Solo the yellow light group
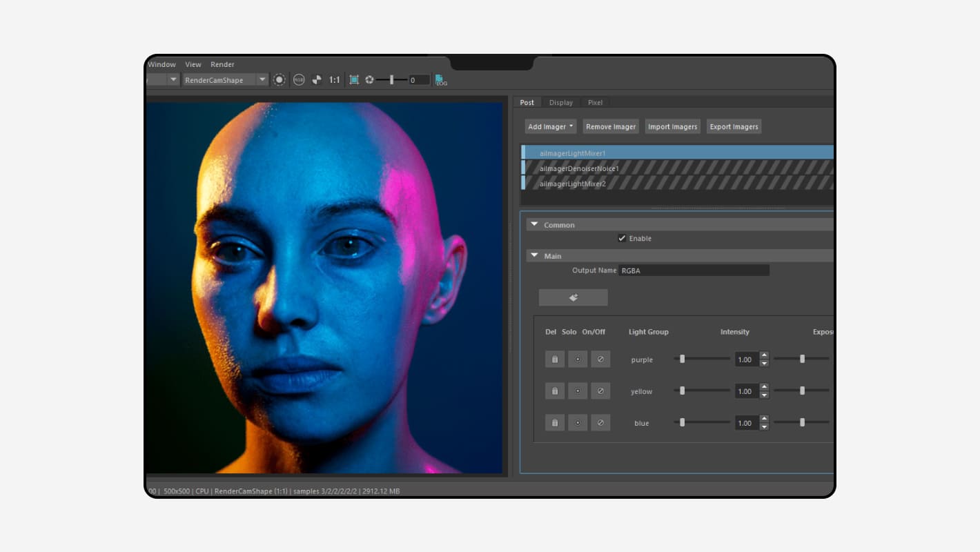980x552 pixels. point(578,391)
